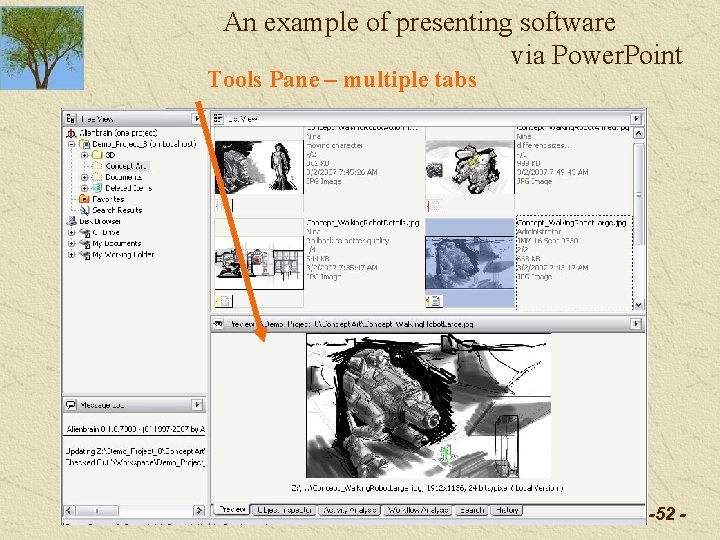Viewport: 720px width, 540px height.
Task: Click the 3D folder icon
Action: (97, 155)
